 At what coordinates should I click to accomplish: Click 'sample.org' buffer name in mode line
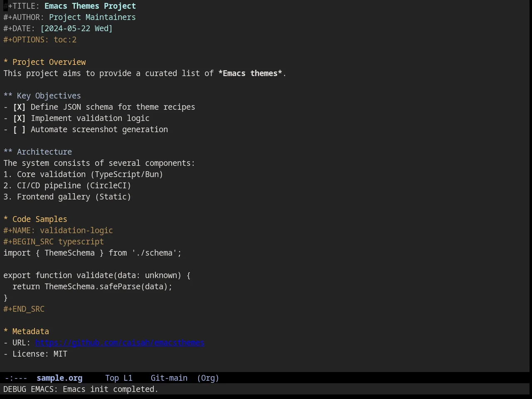(x=59, y=378)
